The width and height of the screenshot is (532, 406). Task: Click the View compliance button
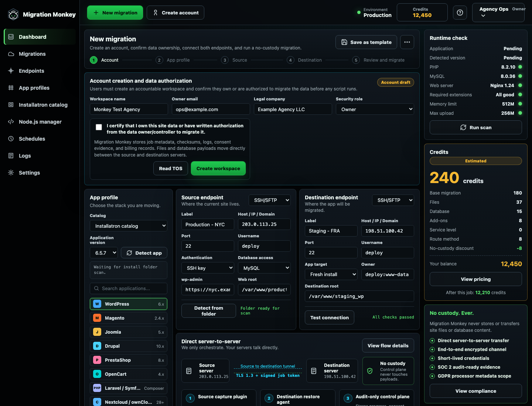(476, 391)
